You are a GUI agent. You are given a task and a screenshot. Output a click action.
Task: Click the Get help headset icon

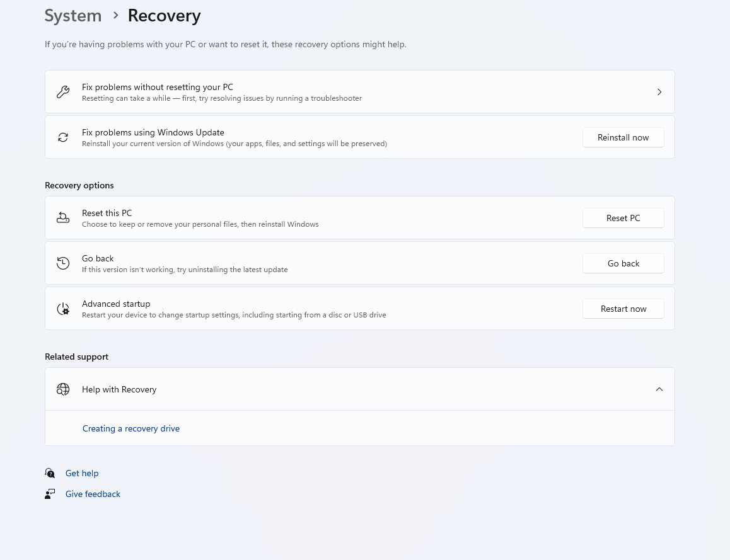point(50,473)
